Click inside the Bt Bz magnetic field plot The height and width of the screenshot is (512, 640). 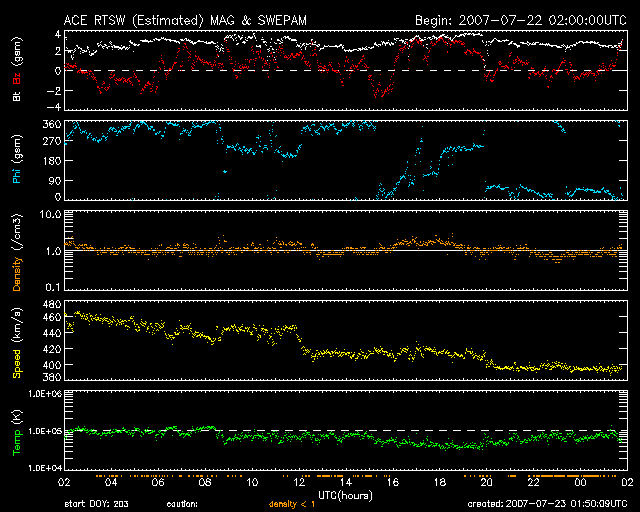pos(346,70)
